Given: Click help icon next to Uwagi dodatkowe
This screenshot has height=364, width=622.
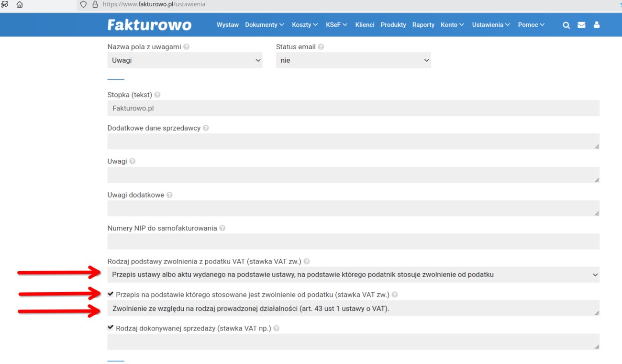Looking at the screenshot, I should tap(169, 195).
